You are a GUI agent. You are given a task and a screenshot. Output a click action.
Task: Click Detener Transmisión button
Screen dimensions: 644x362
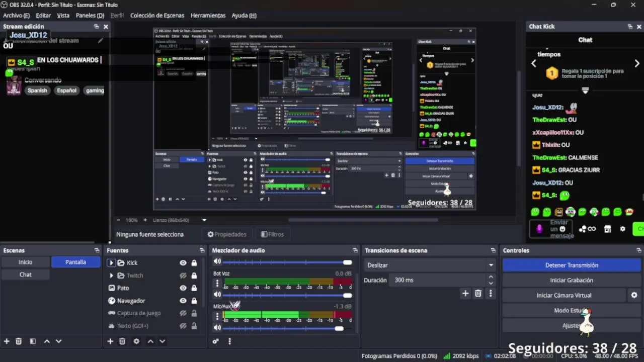pyautogui.click(x=572, y=265)
